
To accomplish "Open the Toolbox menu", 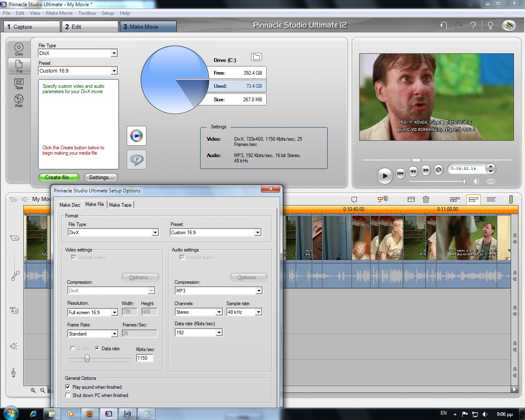I will pos(87,13).
